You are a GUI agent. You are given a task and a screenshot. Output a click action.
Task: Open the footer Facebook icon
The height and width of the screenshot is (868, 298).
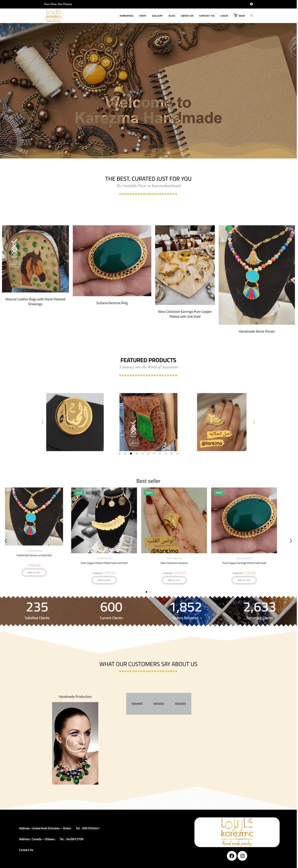[232, 855]
